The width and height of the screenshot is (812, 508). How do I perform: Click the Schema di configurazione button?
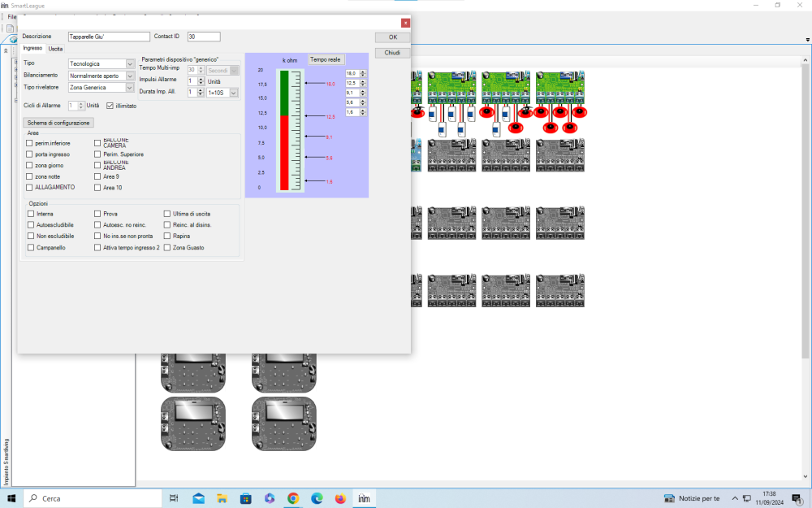[x=59, y=123]
